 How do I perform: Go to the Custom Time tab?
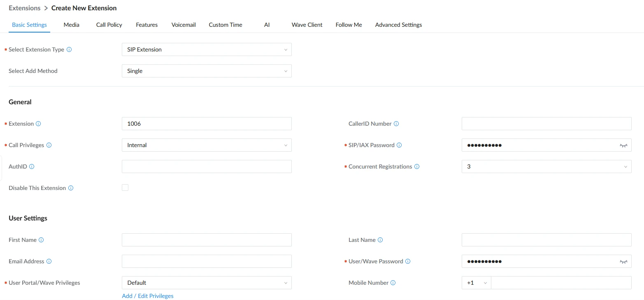coord(226,25)
